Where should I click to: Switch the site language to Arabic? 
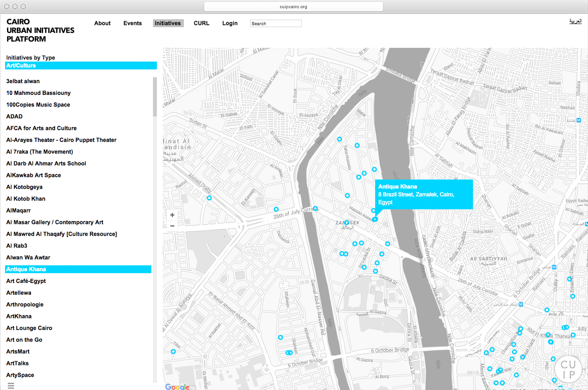pos(575,21)
